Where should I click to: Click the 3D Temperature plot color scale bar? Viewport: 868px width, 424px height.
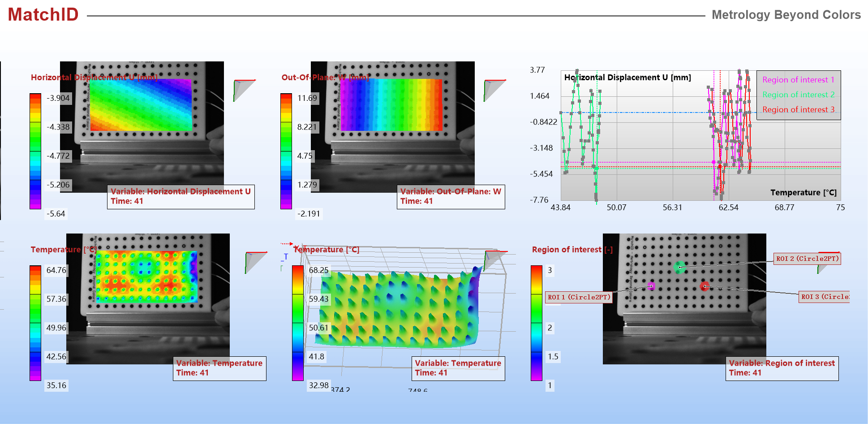click(298, 323)
